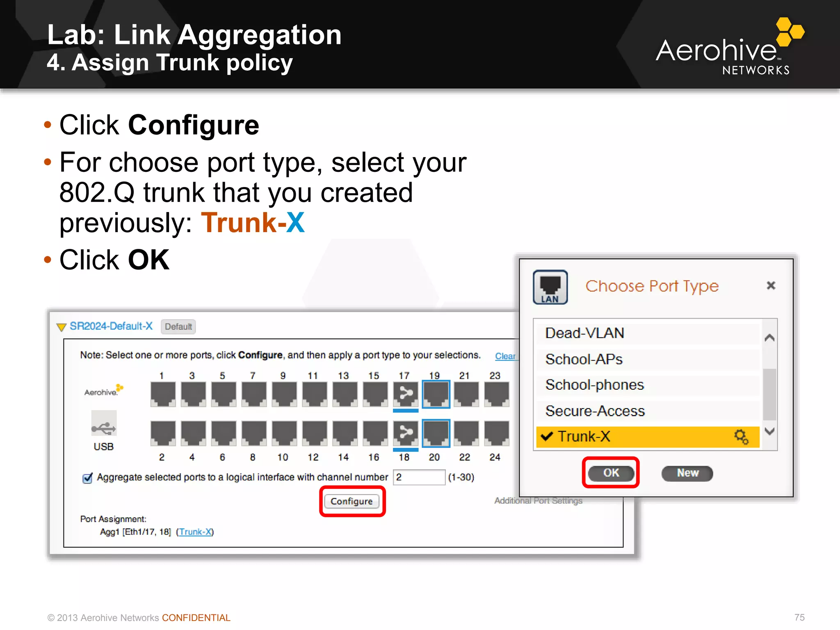Screen dimensions: 840x630
Task: Click the channel number input field
Action: pos(419,477)
